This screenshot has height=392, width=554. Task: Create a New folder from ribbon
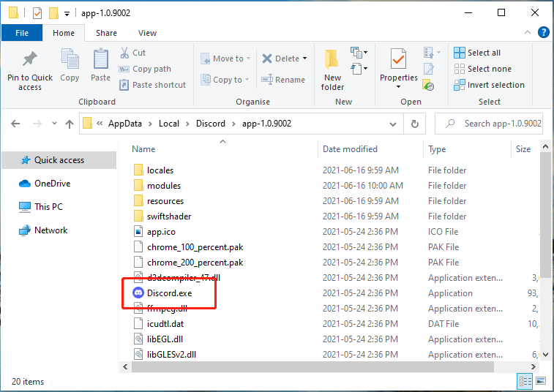click(332, 69)
